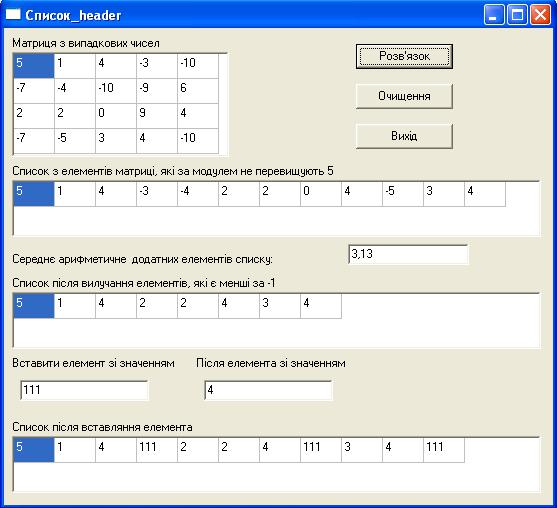Image resolution: width=557 pixels, height=508 pixels.
Task: Select cell 3 in the list after removal
Action: [280, 306]
